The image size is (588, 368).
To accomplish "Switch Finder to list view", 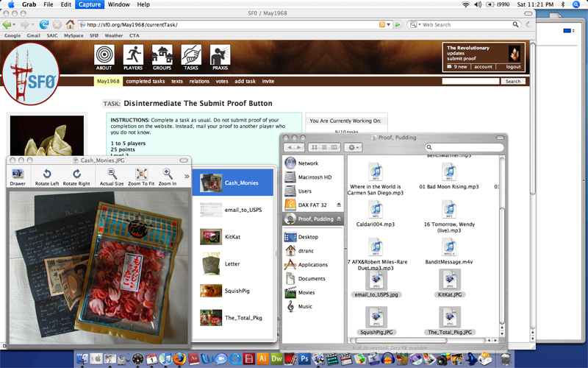I will [x=324, y=147].
